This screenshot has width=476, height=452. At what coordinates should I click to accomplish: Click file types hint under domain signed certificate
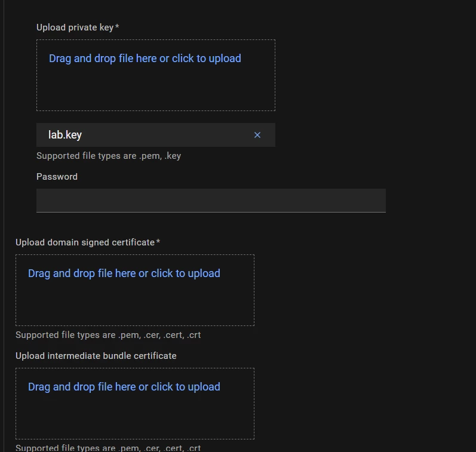point(108,335)
